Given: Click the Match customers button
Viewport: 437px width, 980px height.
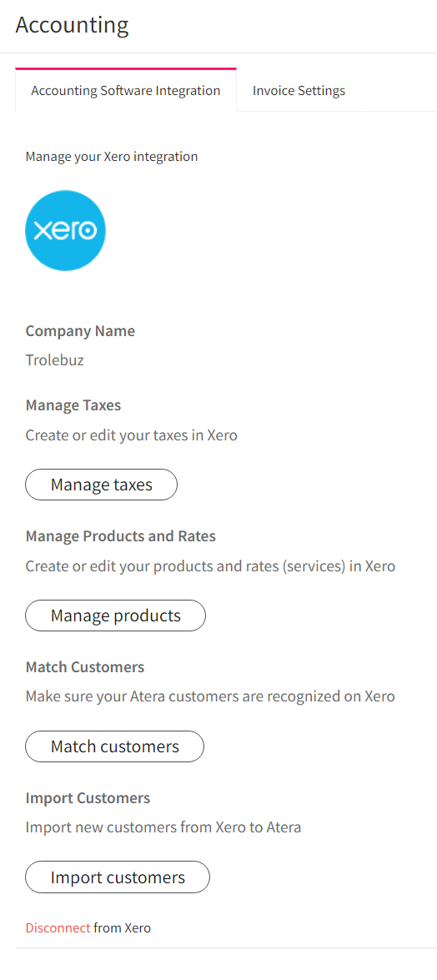Looking at the screenshot, I should [114, 746].
